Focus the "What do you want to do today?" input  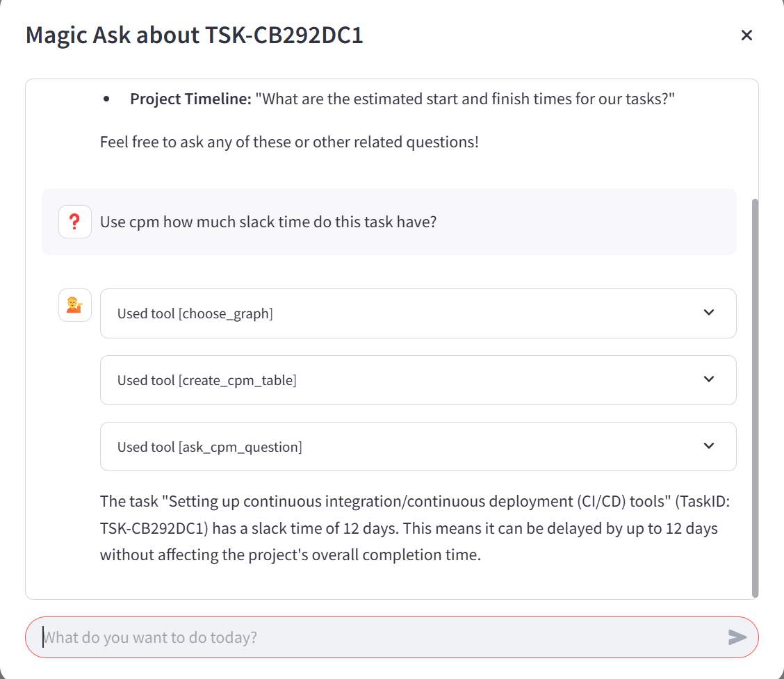(x=375, y=637)
